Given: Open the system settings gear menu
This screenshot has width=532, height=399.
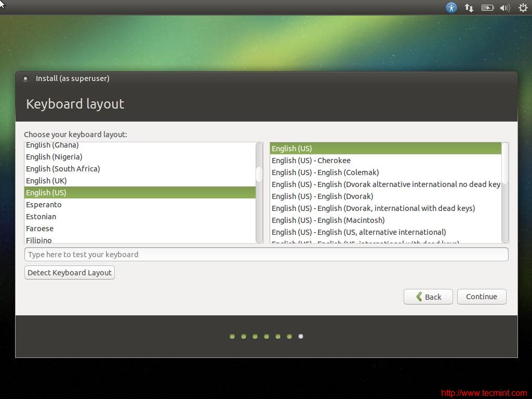Looking at the screenshot, I should coord(523,7).
